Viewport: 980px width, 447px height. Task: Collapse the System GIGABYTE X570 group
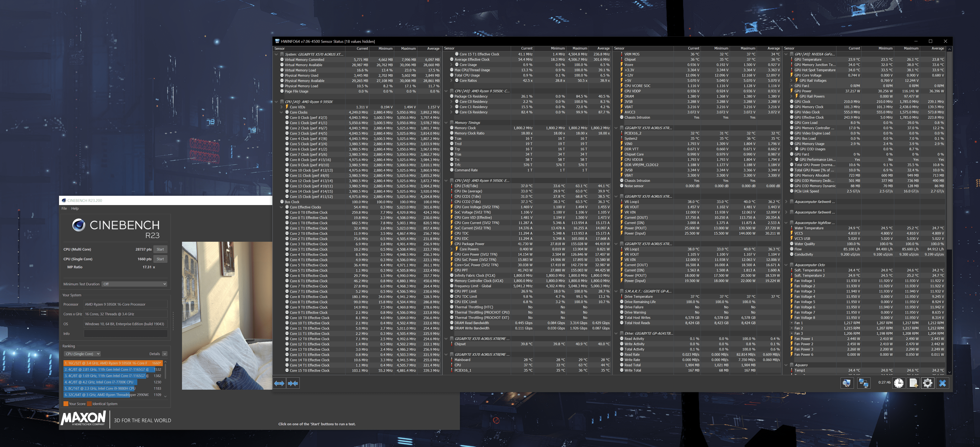(276, 54)
